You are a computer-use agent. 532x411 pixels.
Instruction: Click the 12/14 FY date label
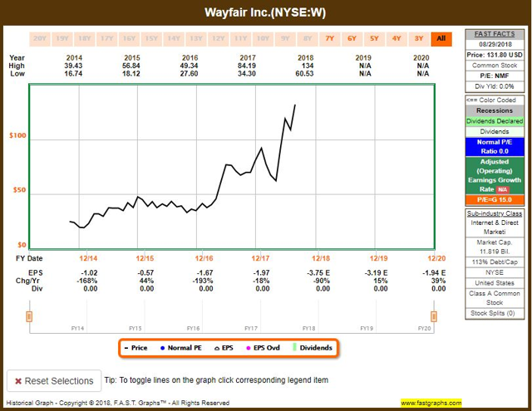[88, 258]
